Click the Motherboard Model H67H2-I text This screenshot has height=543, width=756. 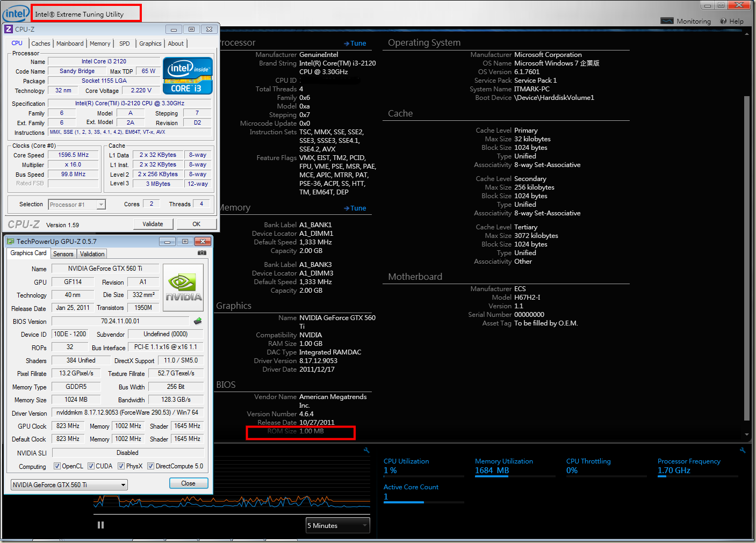tap(527, 298)
